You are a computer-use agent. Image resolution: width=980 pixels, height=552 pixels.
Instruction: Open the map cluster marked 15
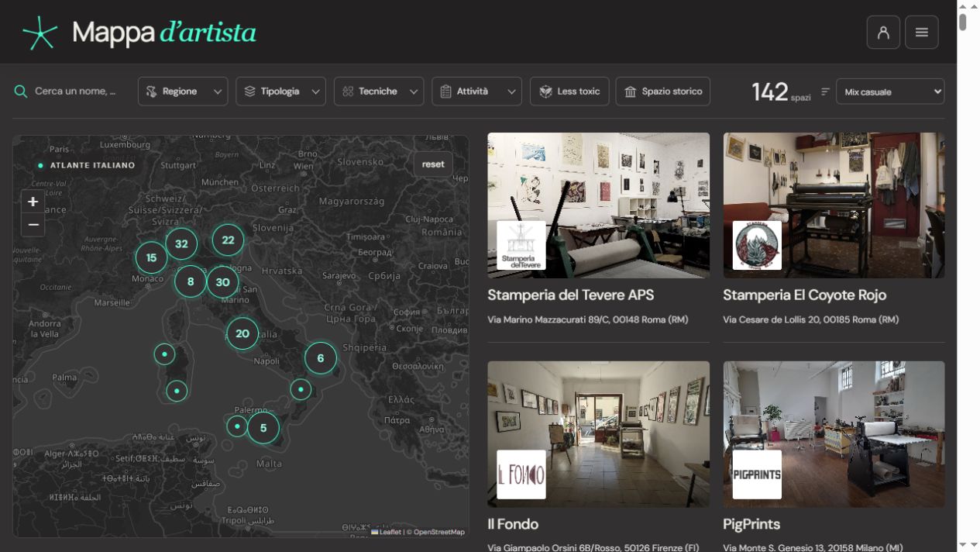pos(151,258)
